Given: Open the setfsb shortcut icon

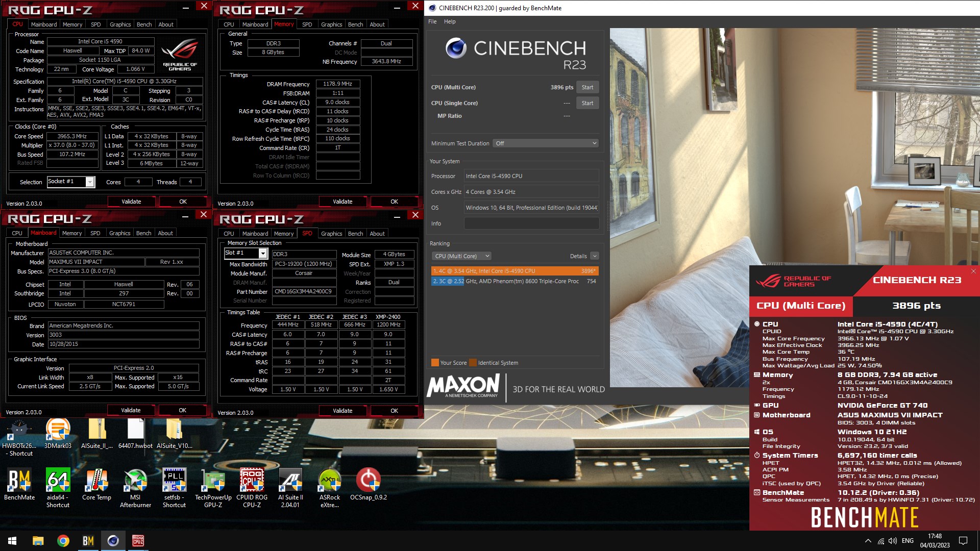Looking at the screenshot, I should 174,487.
